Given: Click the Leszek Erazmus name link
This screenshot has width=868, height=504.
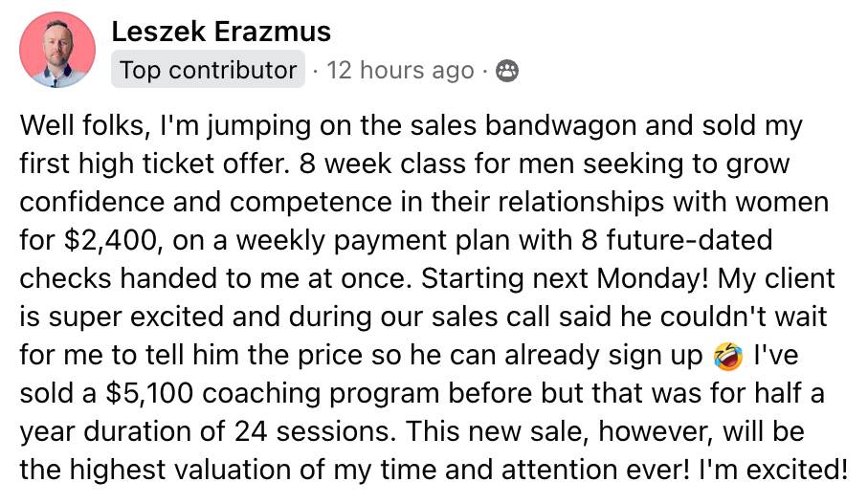Looking at the screenshot, I should [221, 31].
